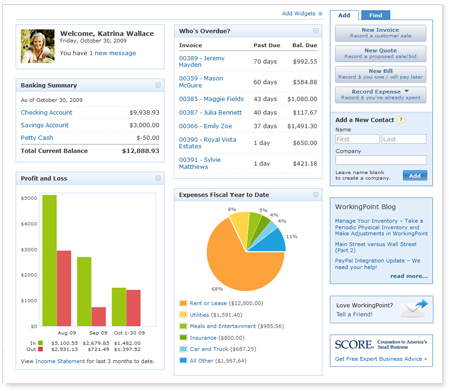Click the Car and Truck legend link
The width and height of the screenshot is (449, 391).
click(209, 349)
